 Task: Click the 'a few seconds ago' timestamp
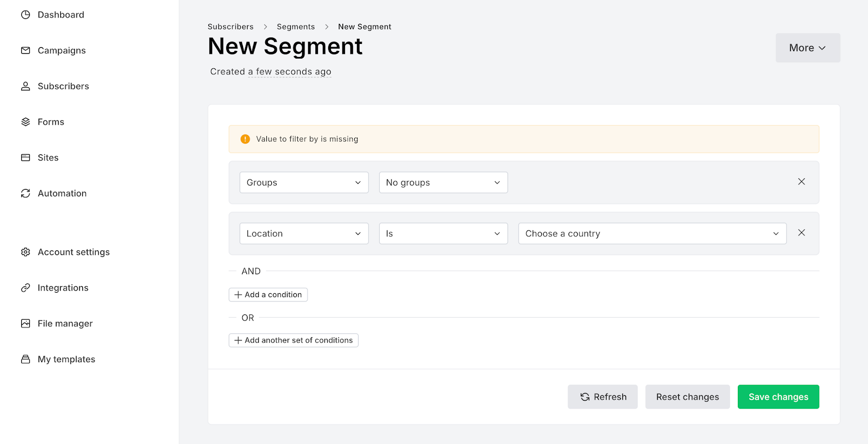[x=290, y=72]
